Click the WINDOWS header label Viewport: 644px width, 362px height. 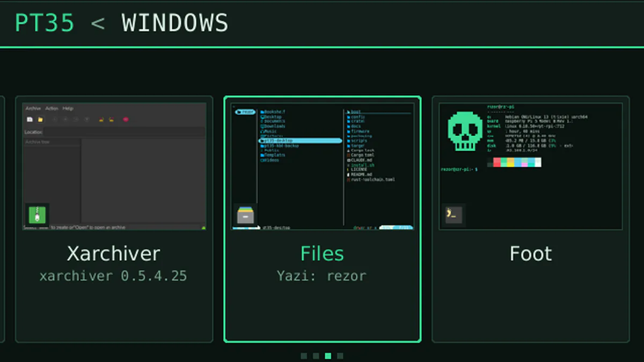coord(175,23)
